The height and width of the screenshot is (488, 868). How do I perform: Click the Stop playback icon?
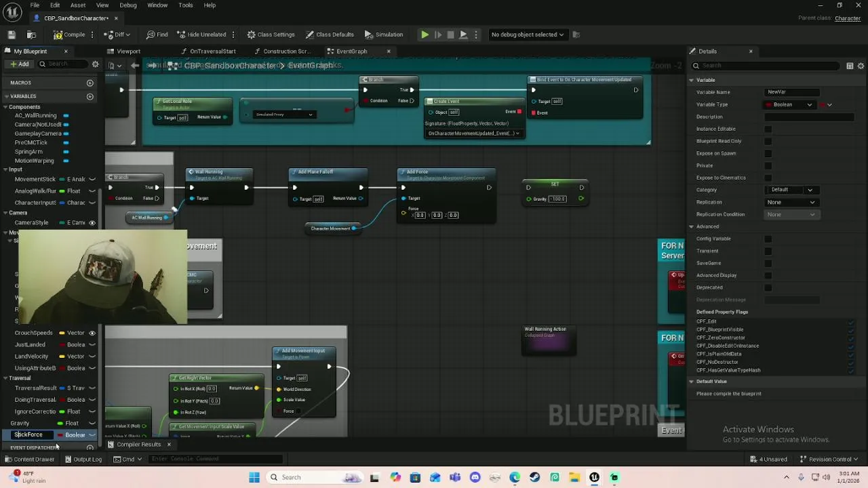point(450,35)
